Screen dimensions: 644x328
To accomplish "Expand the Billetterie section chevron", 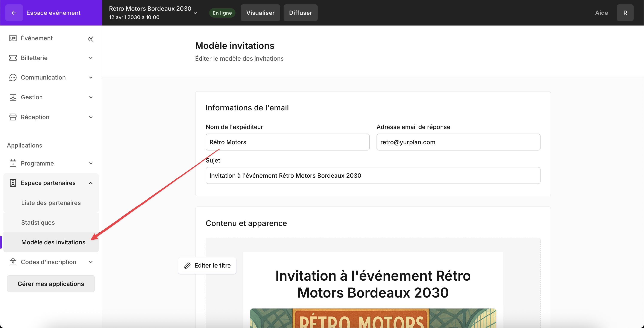I will (x=91, y=58).
